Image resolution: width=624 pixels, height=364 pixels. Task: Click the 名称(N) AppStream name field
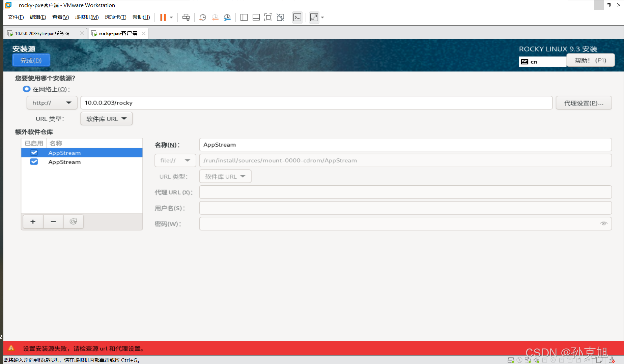coord(405,145)
